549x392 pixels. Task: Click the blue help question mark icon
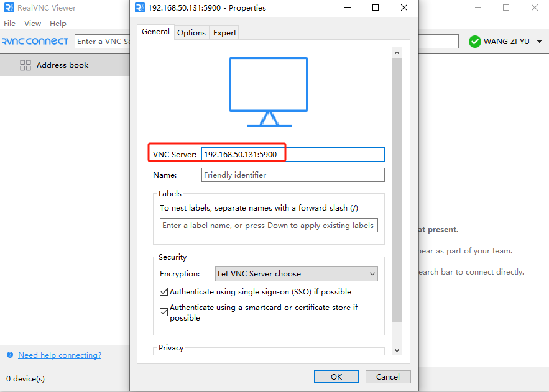[10, 355]
